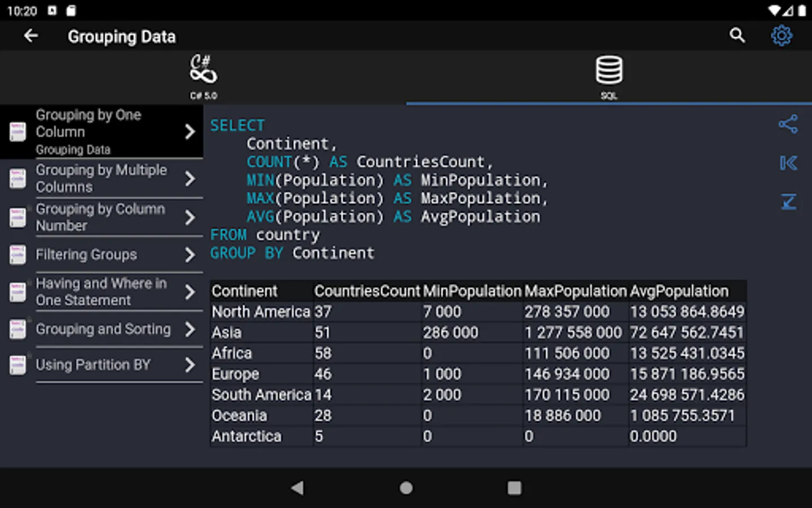Expand chevron next to Grouping and Sorting

[190, 329]
